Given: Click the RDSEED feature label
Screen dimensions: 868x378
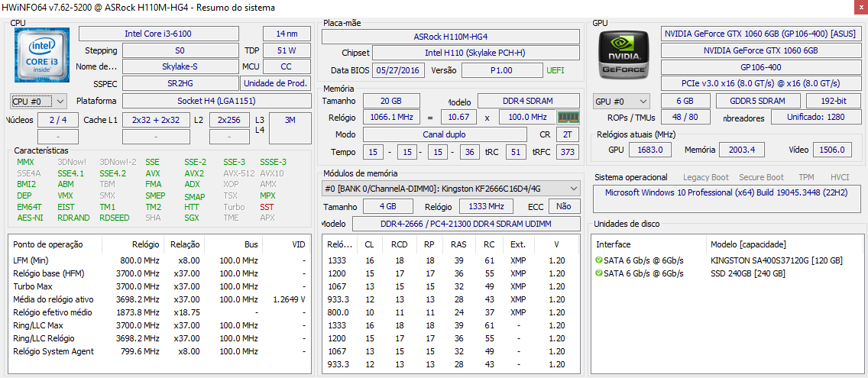Looking at the screenshot, I should click(115, 218).
